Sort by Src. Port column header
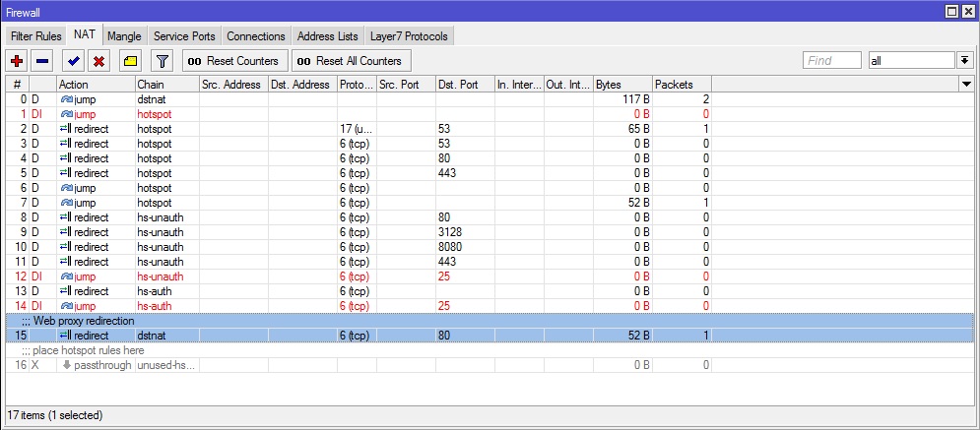The height and width of the screenshot is (430, 980). pyautogui.click(x=406, y=85)
